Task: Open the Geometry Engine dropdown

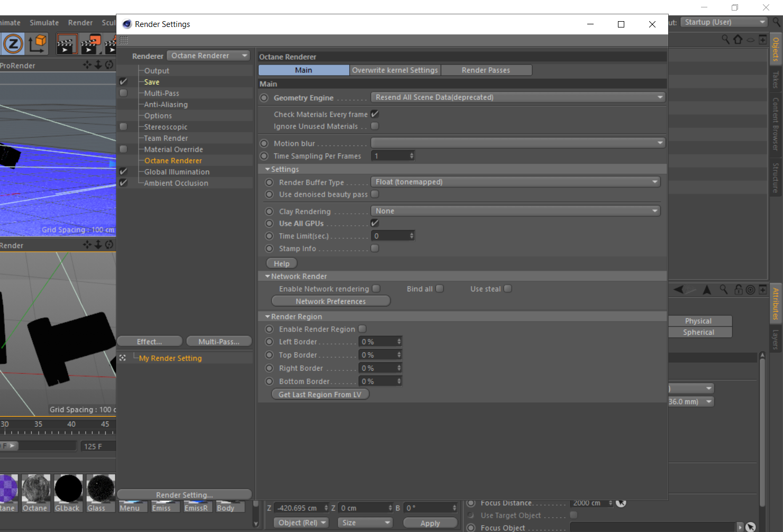Action: coord(518,97)
